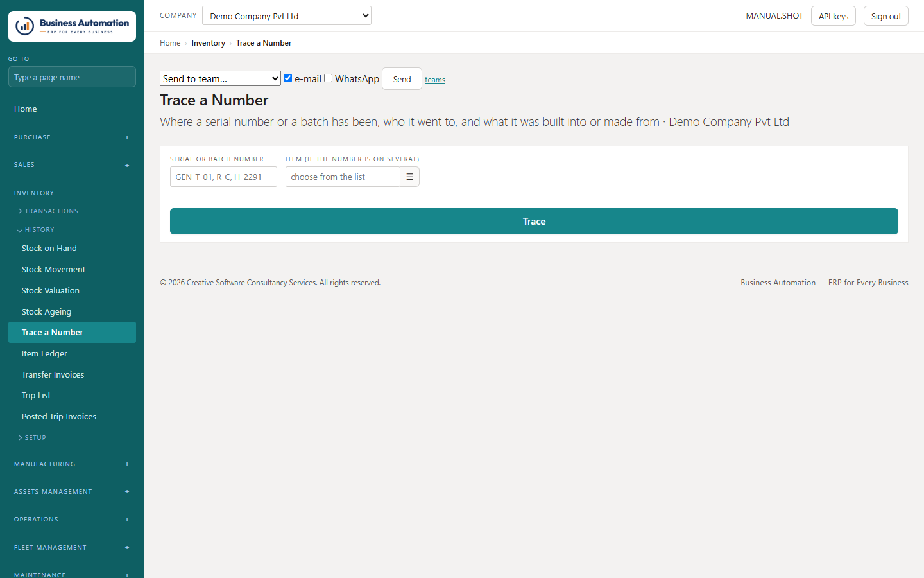924x578 pixels.
Task: Expand the Assets Management section
Action: [x=72, y=491]
